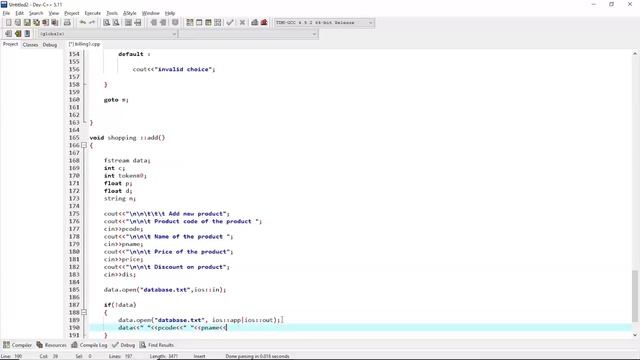
Task: Click the New file toolbar icon
Action: pos(8,22)
